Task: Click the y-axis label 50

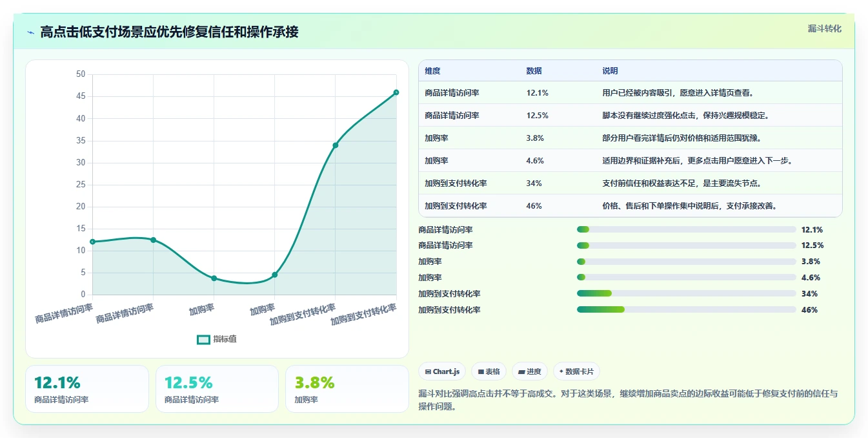Action: coord(81,74)
